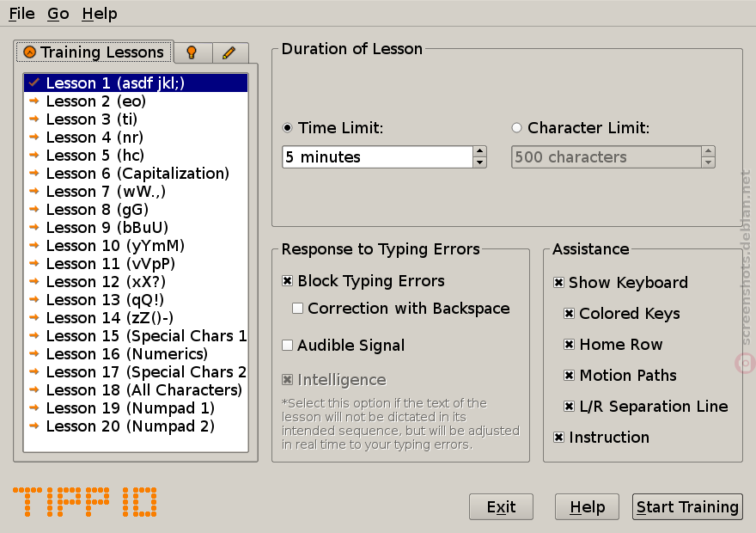The height and width of the screenshot is (533, 756).
Task: Select Lesson 2 (eo)
Action: [136, 101]
